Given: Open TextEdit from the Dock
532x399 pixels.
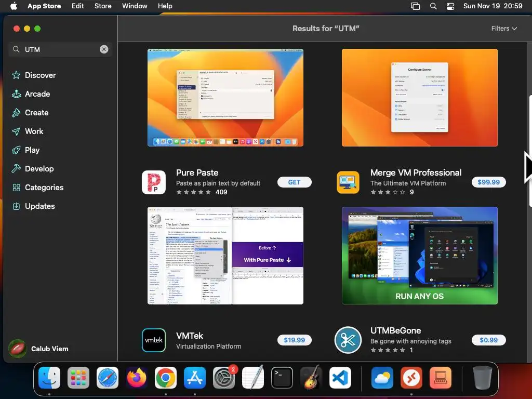Looking at the screenshot, I should point(253,378).
